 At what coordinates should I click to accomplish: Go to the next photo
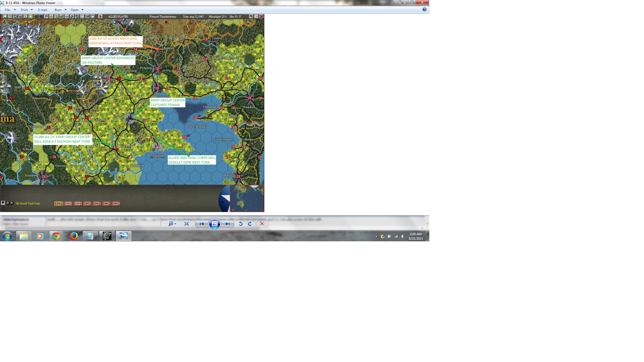point(227,224)
